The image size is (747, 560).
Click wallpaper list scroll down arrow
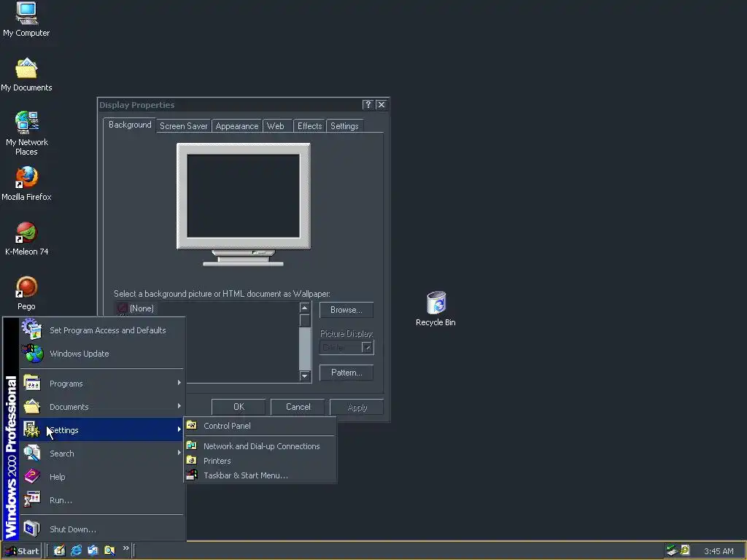(304, 376)
